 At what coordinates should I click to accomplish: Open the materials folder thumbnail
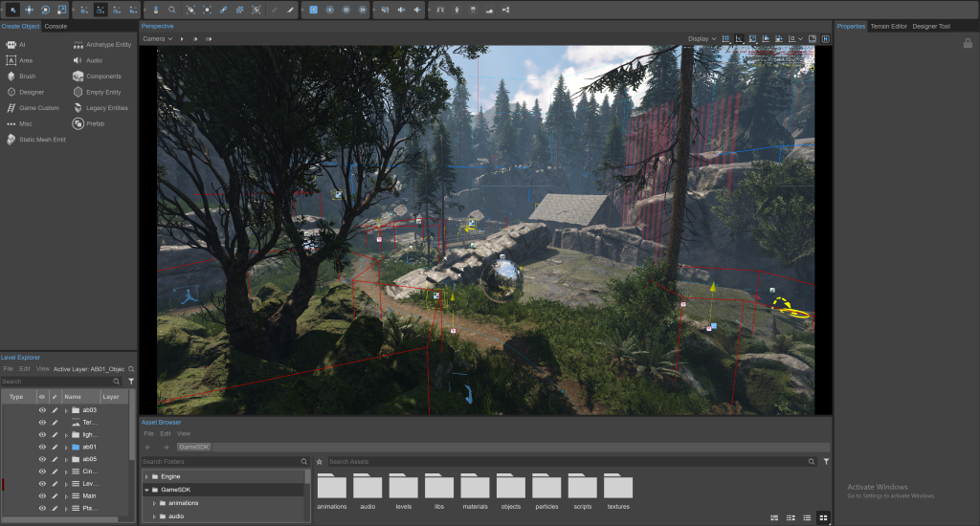click(x=475, y=492)
